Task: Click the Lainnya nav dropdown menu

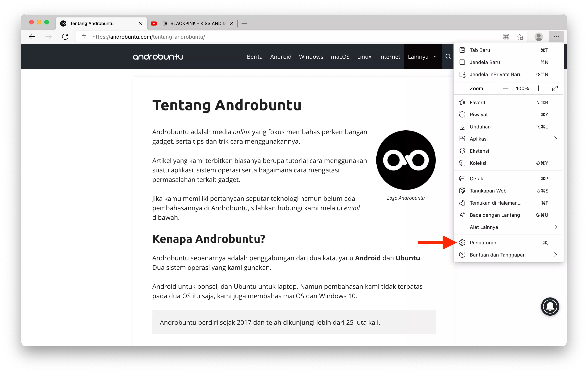Action: coord(422,56)
